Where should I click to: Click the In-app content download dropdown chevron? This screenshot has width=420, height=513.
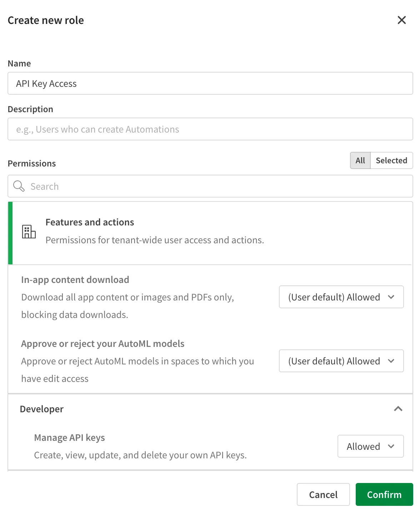click(392, 297)
